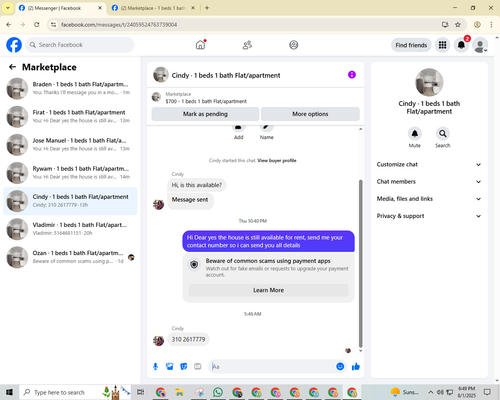Click Learn More on scam warning
The width and height of the screenshot is (500, 400).
(x=268, y=290)
